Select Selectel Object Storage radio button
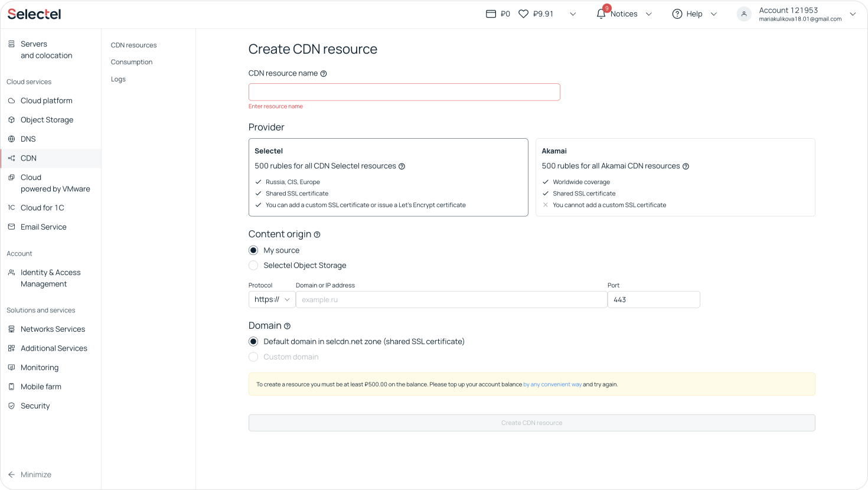The image size is (868, 490). (253, 266)
